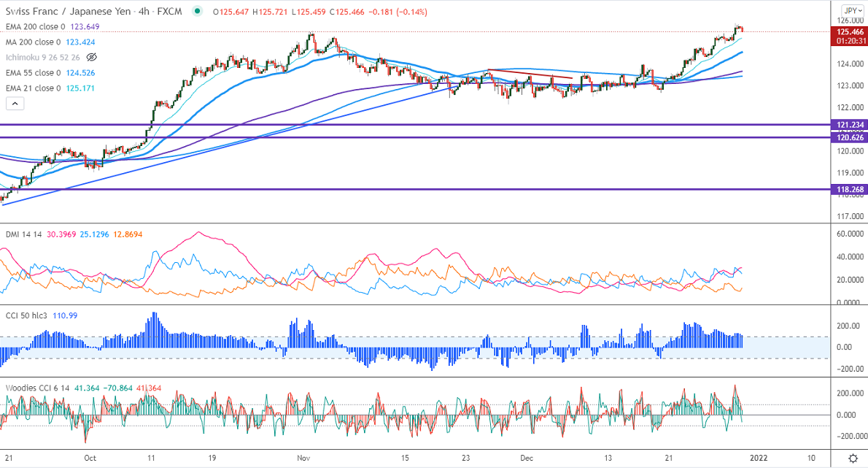Click EMA 21 value 125.171

[80, 88]
